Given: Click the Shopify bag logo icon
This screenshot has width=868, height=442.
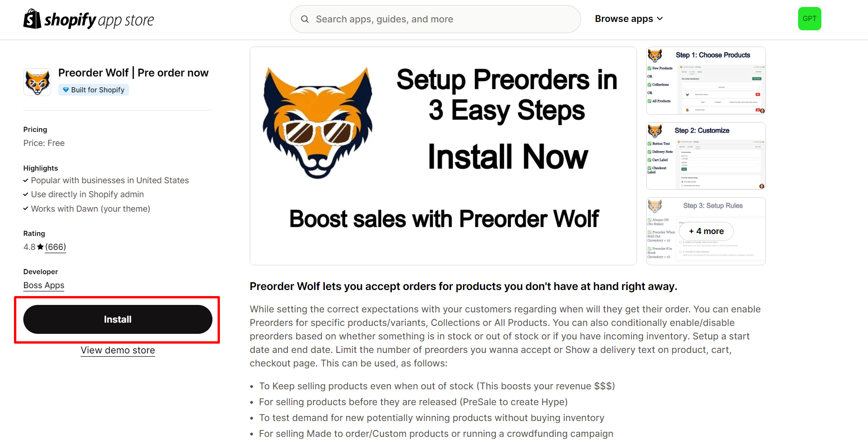Looking at the screenshot, I should (x=32, y=19).
